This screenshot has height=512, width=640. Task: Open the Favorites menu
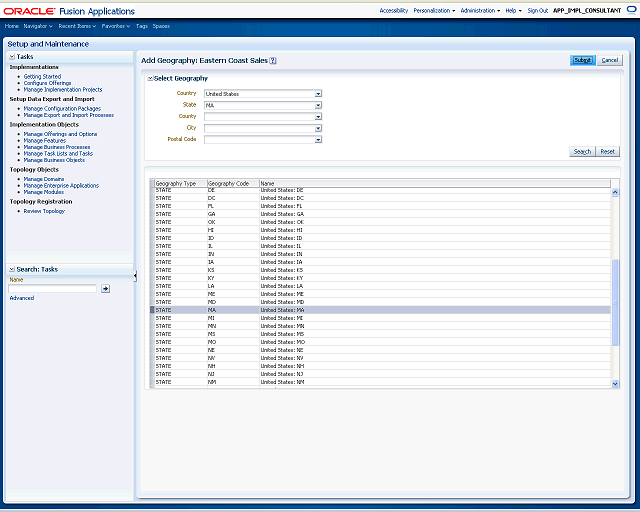[116, 26]
